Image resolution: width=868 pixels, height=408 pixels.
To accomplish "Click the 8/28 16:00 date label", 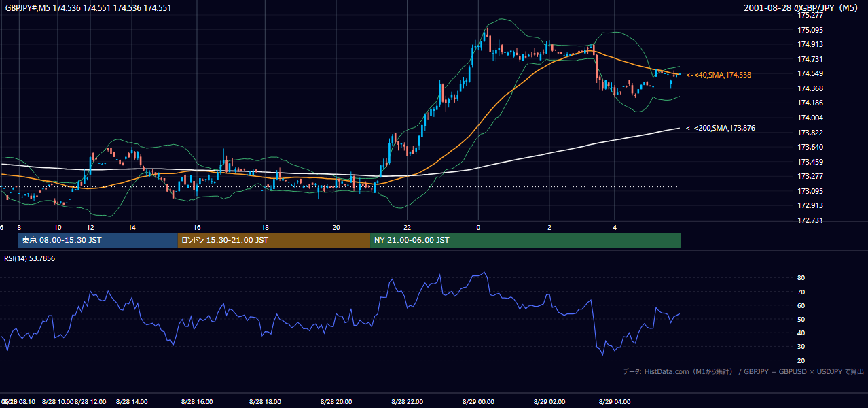I will coord(197,401).
